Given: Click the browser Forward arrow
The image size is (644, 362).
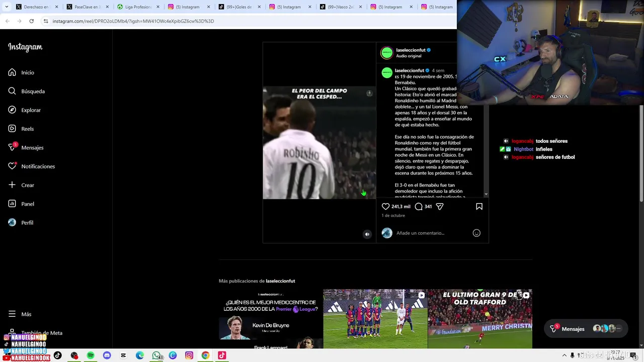Looking at the screenshot, I should (x=19, y=21).
